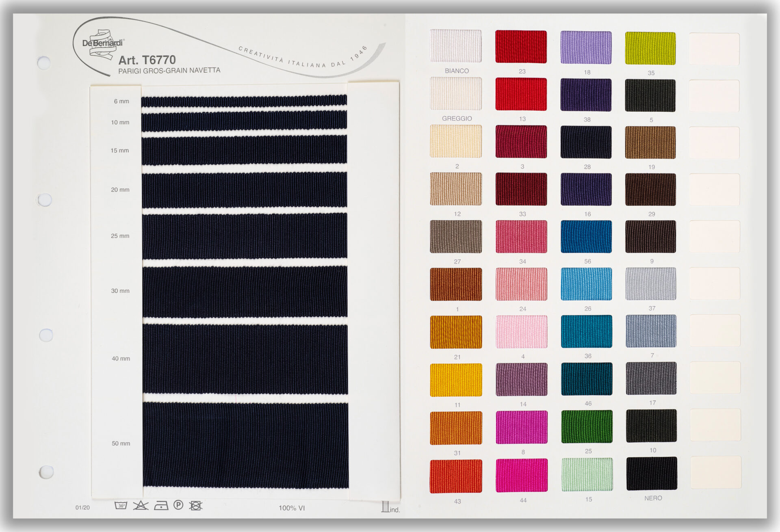Image resolution: width=780 pixels, height=532 pixels.
Task: Click the 'Art. T6770' article heading
Action: point(147,60)
